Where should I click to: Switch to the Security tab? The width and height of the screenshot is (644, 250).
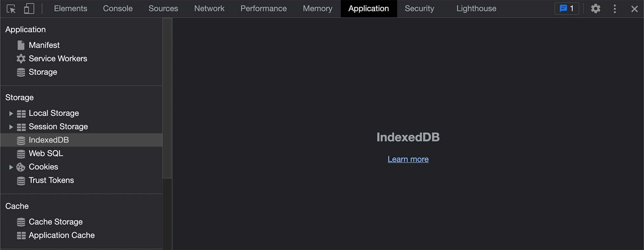pos(419,9)
